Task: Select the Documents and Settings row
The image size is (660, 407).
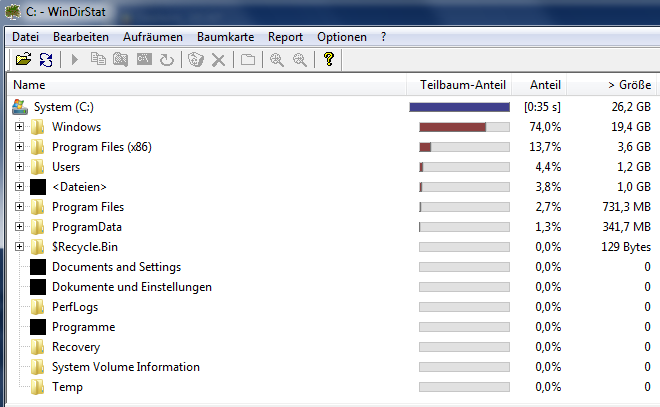Action: (116, 267)
